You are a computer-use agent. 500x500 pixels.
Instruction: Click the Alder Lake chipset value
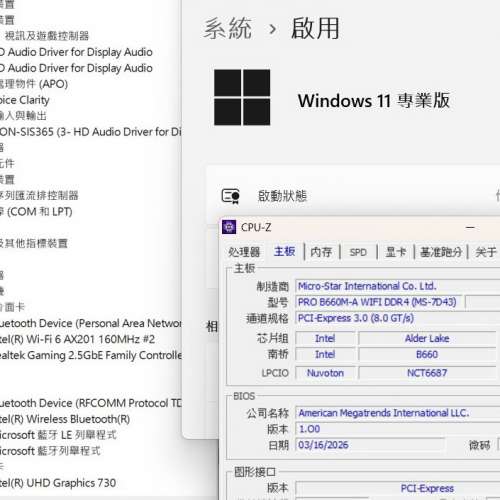click(427, 338)
